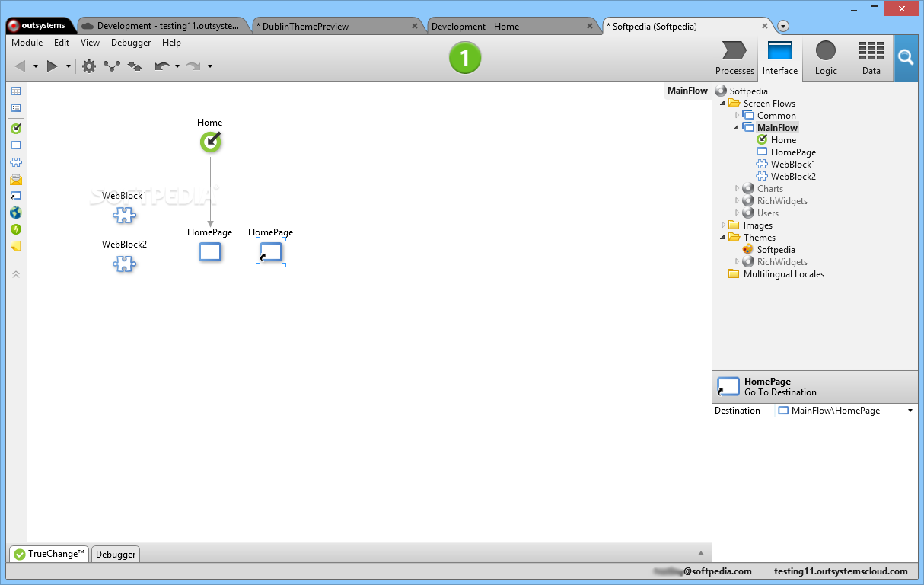
Task: Expand the Users tree node
Action: [x=737, y=213]
